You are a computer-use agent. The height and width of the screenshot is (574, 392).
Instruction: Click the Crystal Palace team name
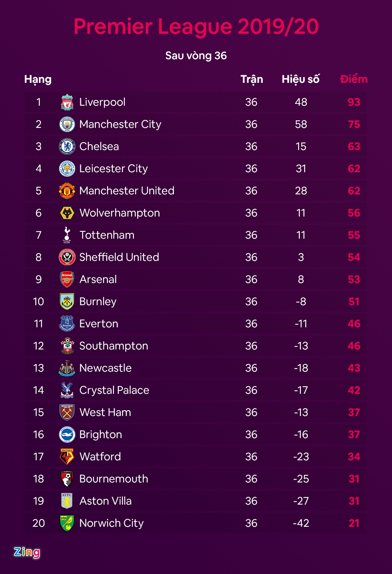[x=114, y=390]
